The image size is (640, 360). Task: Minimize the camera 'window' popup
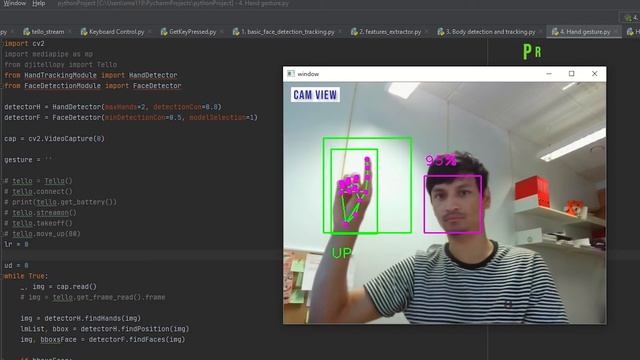point(549,74)
